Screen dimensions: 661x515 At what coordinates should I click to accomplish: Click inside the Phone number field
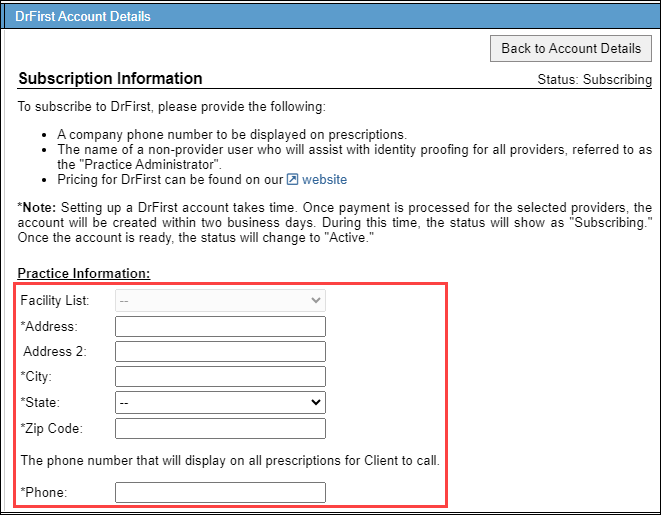[220, 493]
